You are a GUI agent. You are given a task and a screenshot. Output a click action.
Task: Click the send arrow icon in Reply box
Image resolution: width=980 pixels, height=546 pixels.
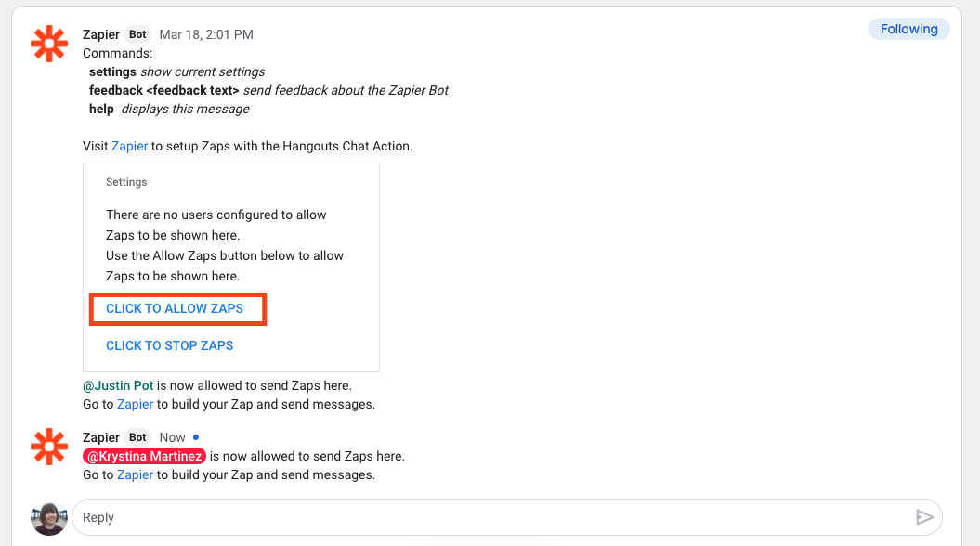pos(924,517)
